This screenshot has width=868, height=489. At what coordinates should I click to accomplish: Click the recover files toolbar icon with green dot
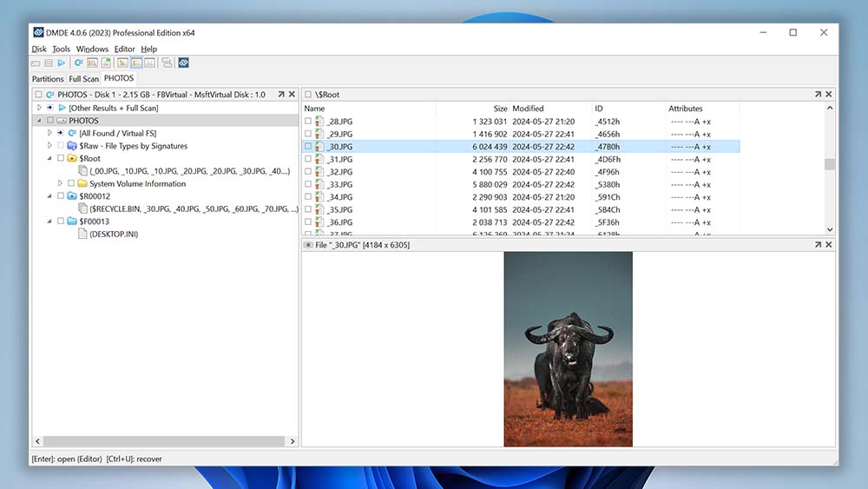pyautogui.click(x=106, y=63)
